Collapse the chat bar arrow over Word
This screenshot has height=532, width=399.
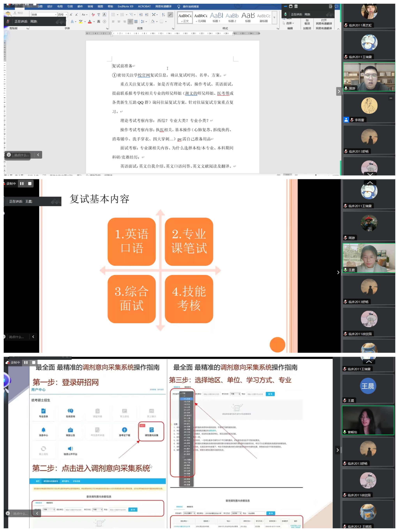[x=38, y=155]
